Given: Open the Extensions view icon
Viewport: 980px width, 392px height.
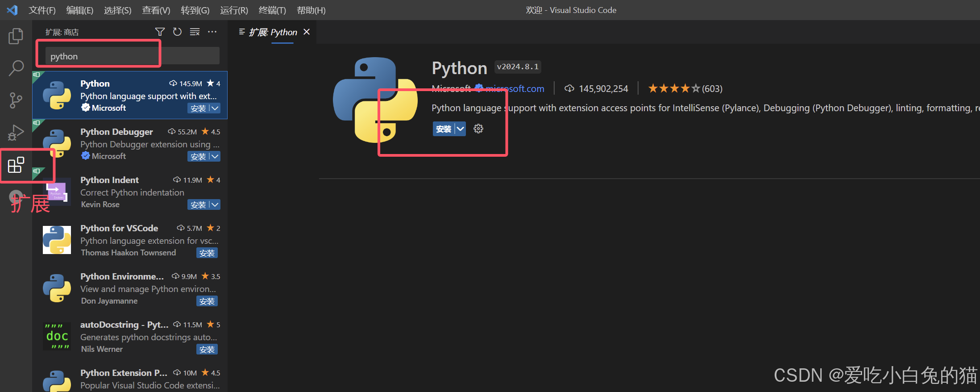Looking at the screenshot, I should [x=16, y=165].
